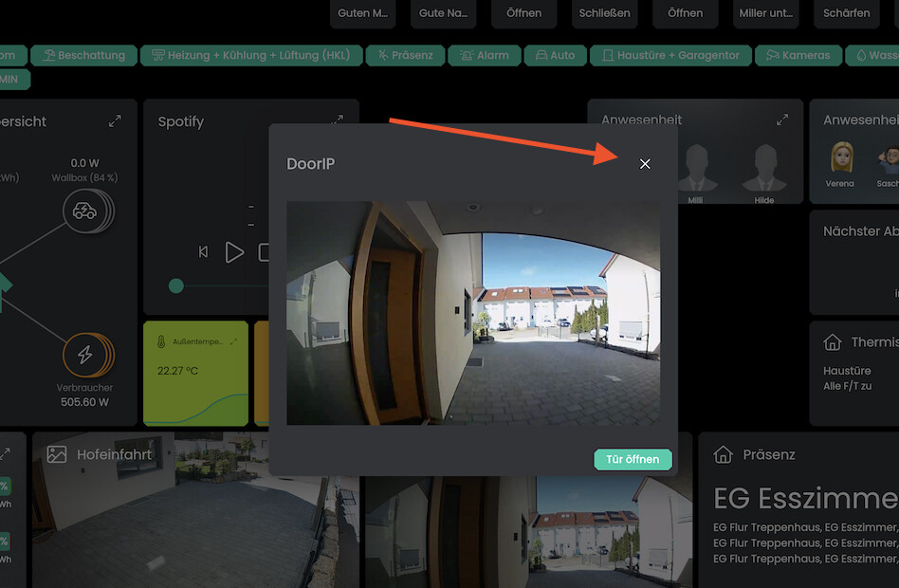Click the Hilde person silhouette
This screenshot has width=899, height=588.
click(764, 168)
